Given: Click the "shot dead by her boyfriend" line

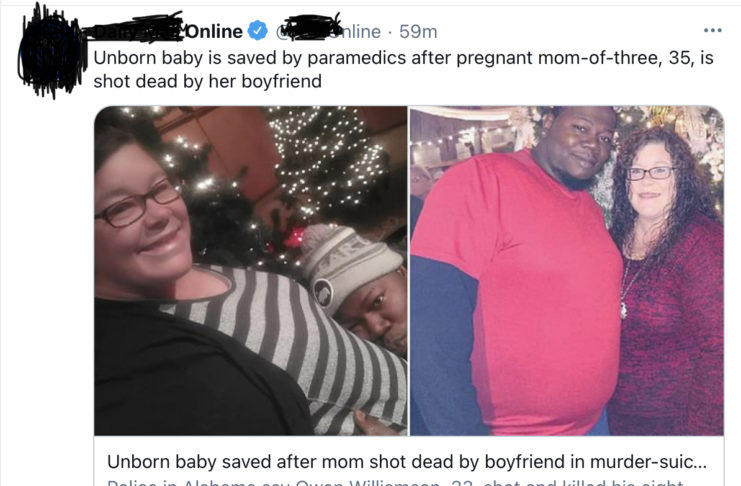Looking at the screenshot, I should point(207,81).
